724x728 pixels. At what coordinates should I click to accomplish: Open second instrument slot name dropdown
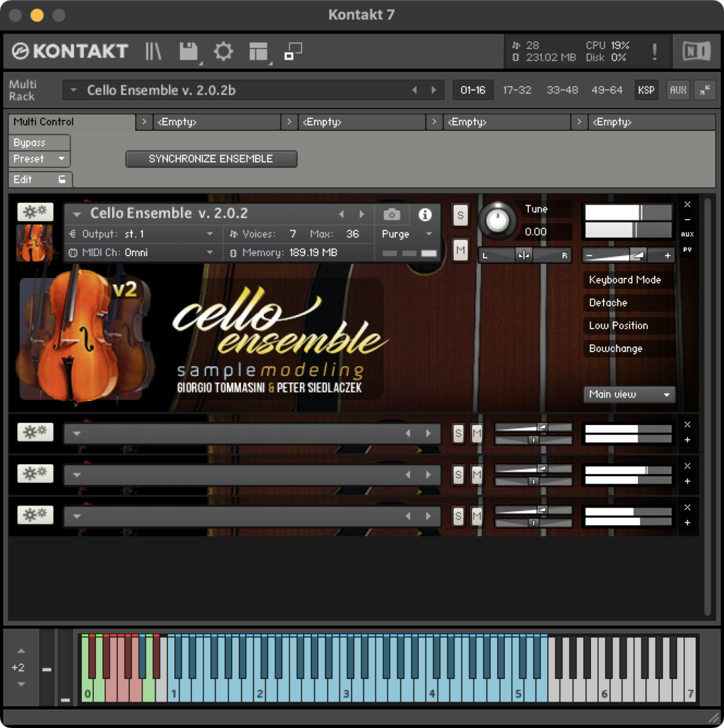(77, 434)
